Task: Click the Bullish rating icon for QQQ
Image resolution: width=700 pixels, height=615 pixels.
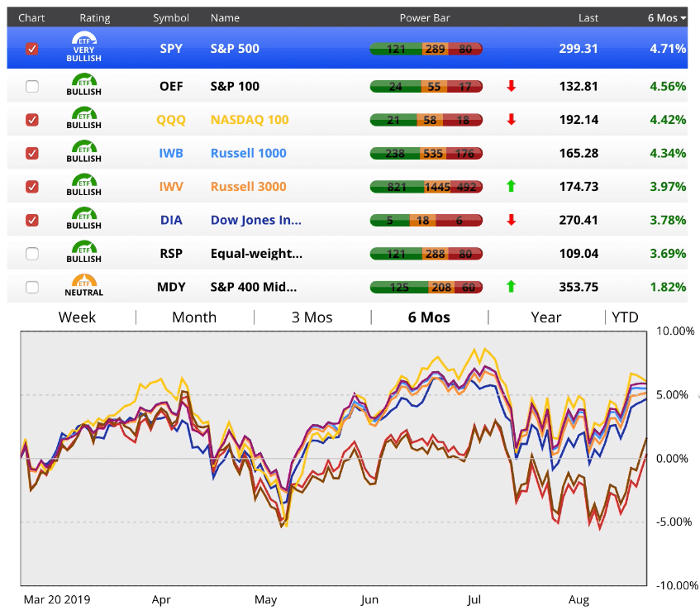Action: point(84,118)
